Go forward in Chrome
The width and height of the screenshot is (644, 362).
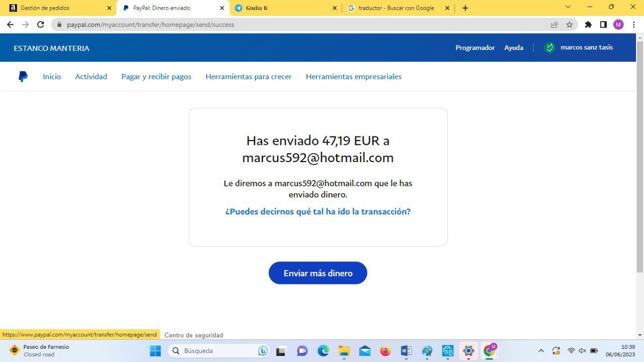[25, 24]
